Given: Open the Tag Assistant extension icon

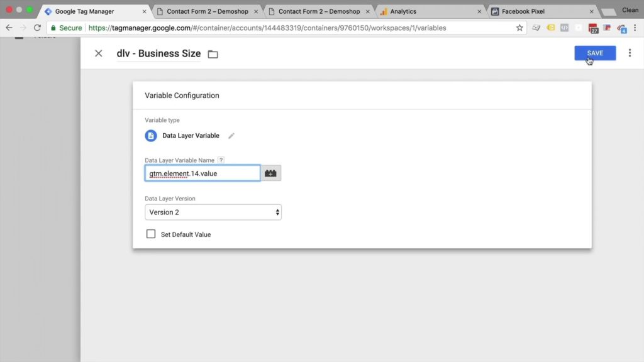Looking at the screenshot, I should coord(550,28).
